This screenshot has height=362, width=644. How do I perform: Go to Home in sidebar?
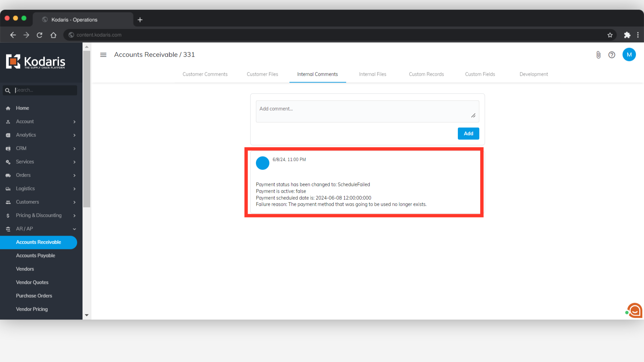[x=22, y=108]
